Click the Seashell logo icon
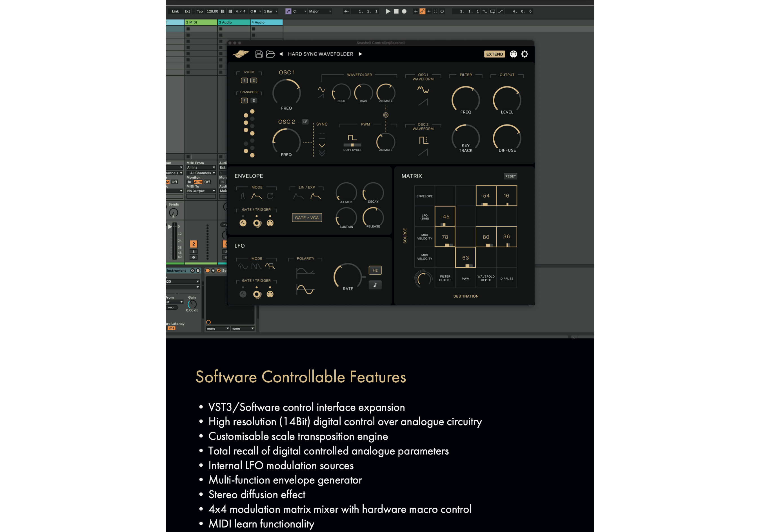 (241, 54)
